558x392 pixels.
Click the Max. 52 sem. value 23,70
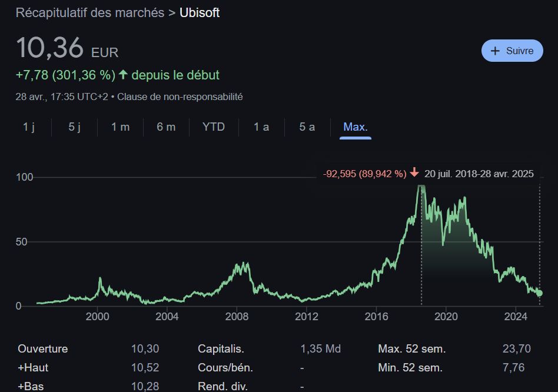click(x=516, y=348)
